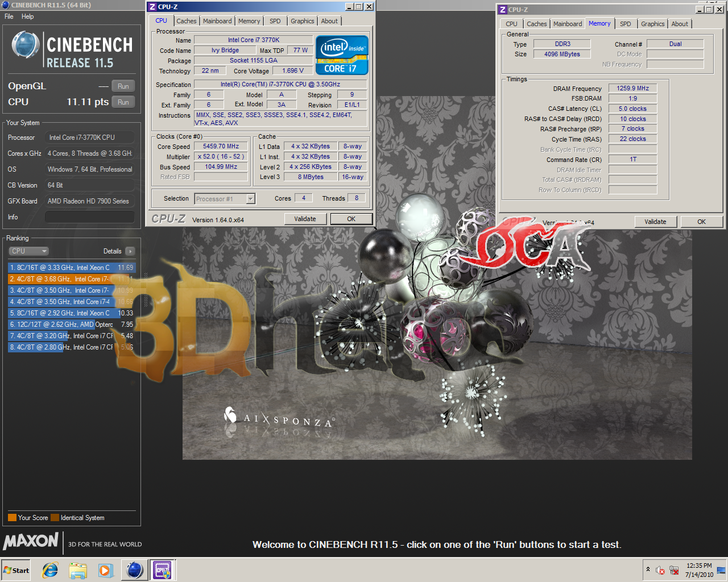Click the volume muted tray icon

coord(660,570)
